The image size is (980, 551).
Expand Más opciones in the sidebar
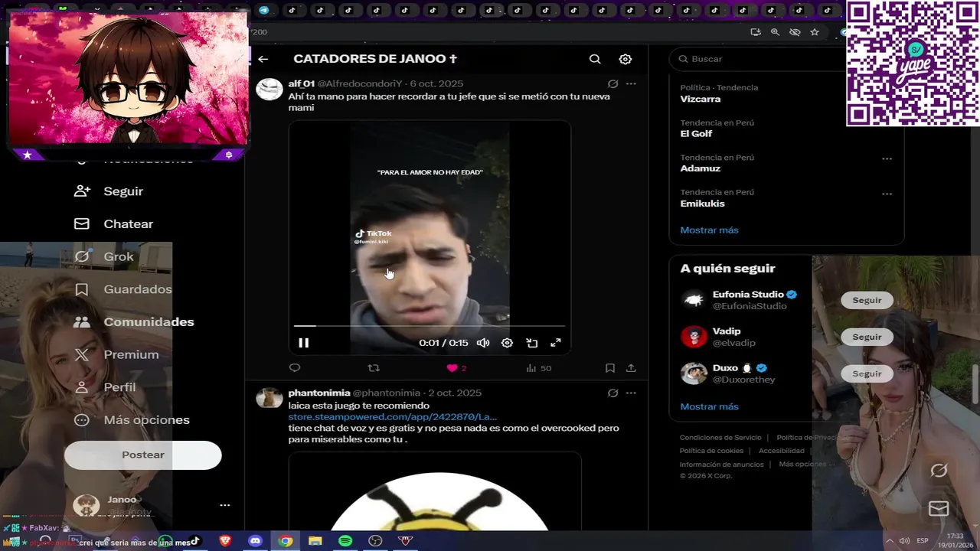pos(131,420)
